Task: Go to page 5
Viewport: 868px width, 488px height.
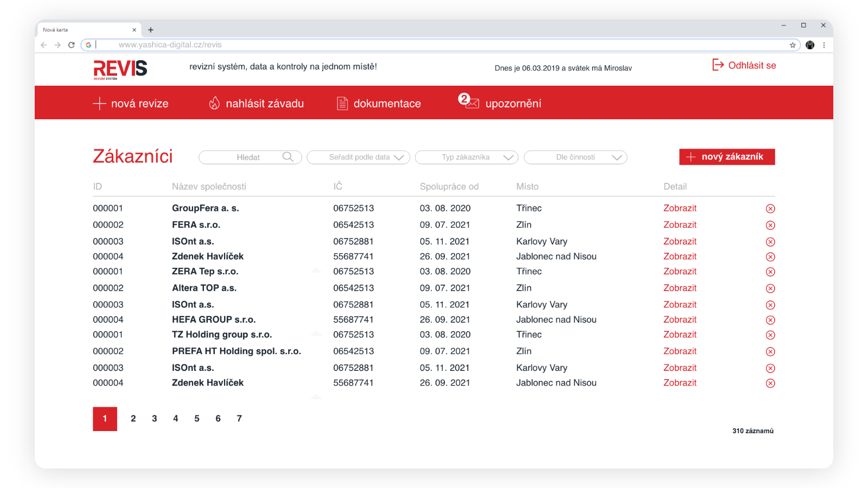Action: [x=197, y=419]
